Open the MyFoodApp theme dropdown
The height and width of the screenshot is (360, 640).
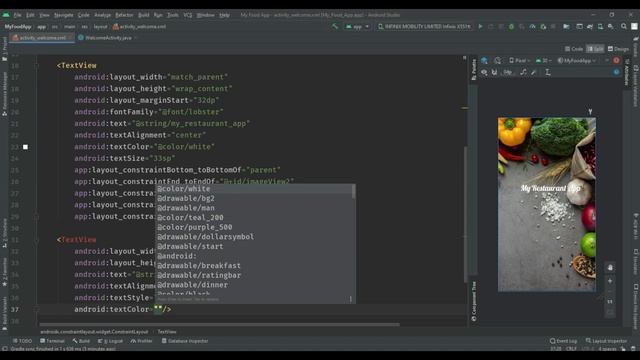point(577,60)
